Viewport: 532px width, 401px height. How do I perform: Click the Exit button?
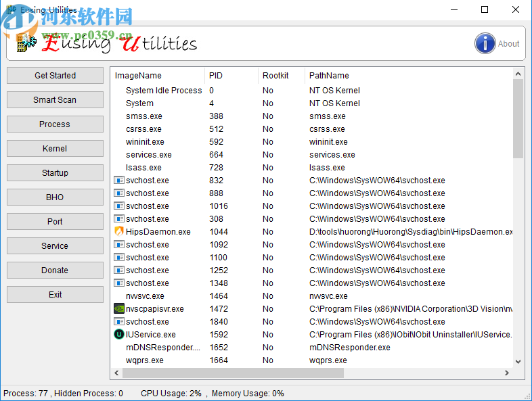coord(55,295)
